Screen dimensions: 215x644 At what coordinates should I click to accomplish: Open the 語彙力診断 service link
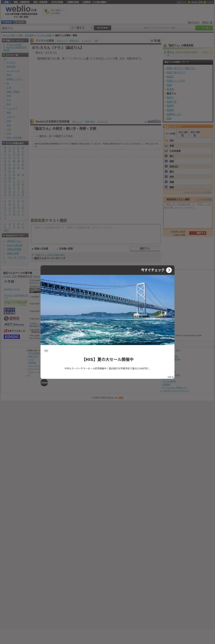point(13,253)
